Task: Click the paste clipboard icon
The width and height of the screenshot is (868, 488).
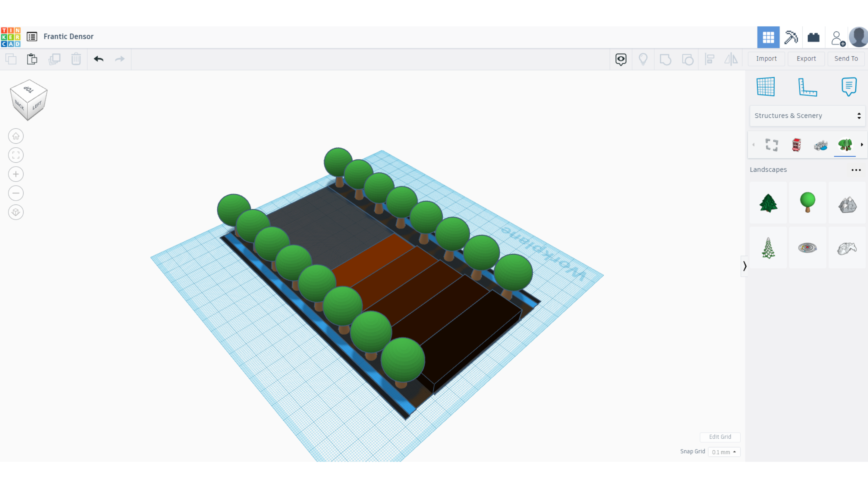Action: pyautogui.click(x=32, y=59)
